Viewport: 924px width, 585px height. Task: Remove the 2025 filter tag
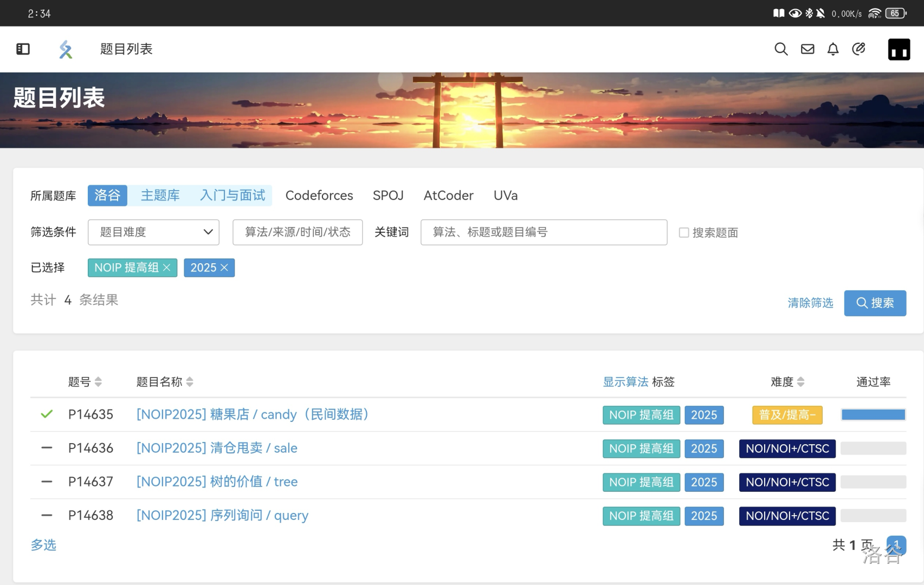coord(224,268)
